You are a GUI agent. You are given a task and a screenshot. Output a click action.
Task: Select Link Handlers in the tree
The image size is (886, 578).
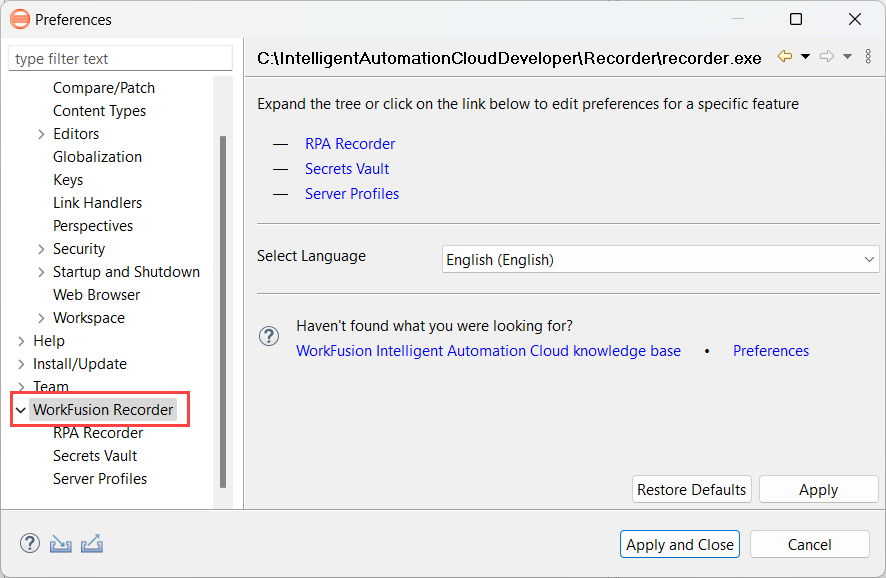pos(97,203)
